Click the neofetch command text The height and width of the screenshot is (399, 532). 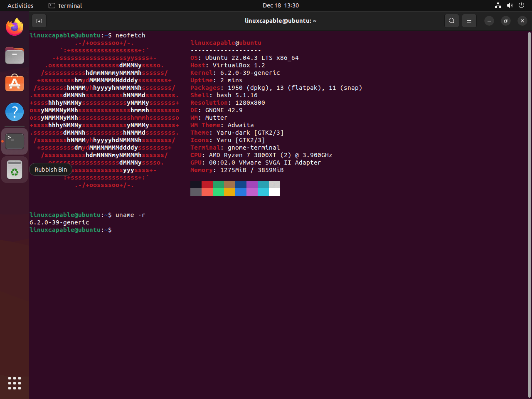130,35
